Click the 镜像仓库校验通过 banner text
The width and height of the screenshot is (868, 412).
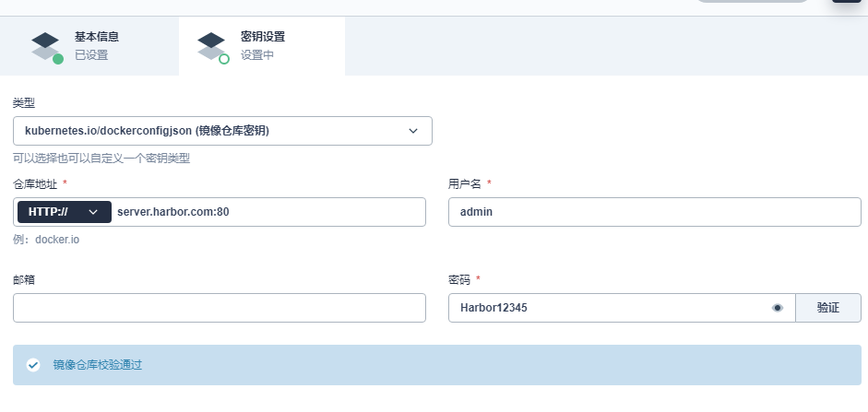click(x=98, y=365)
